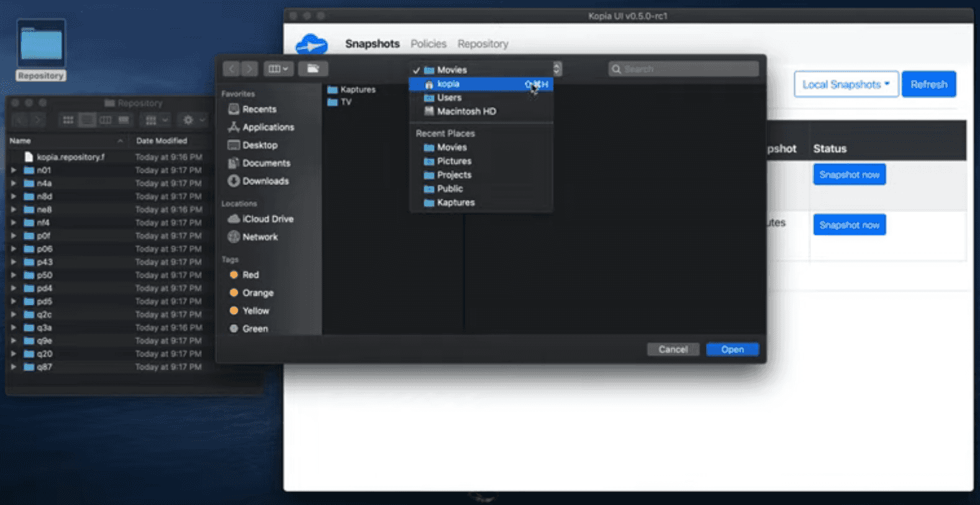Select the pd4 folder row in Finder

tap(111, 288)
